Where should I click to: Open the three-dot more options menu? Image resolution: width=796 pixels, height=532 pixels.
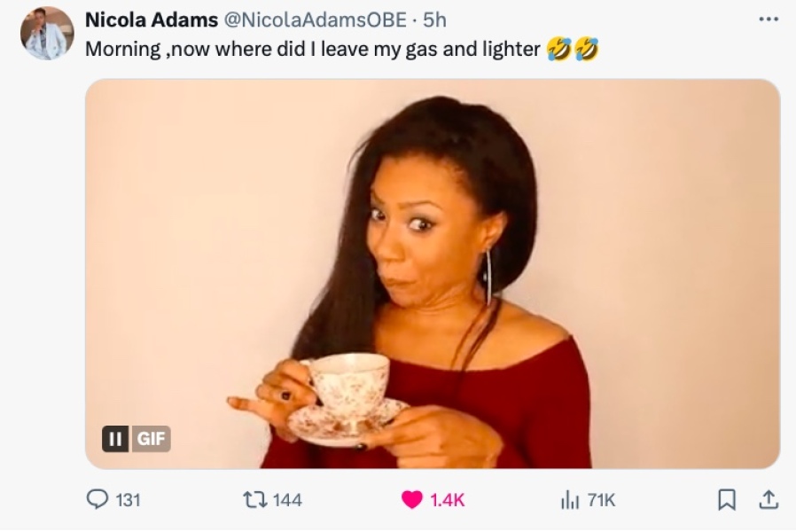769,20
